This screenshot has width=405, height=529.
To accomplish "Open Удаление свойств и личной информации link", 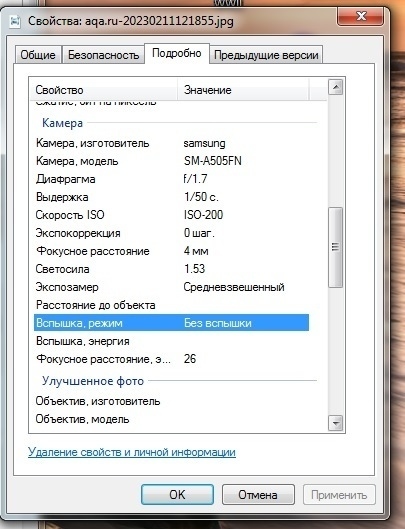I will (x=132, y=452).
